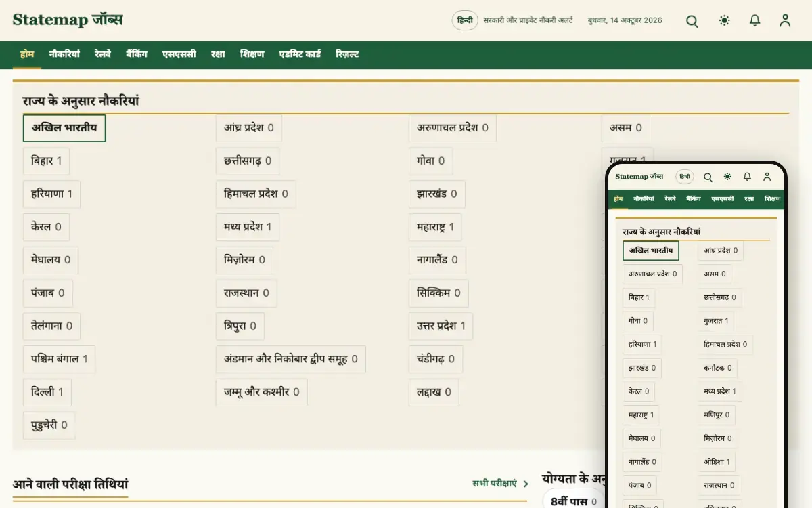Tap user profile icon in mobile preview
This screenshot has height=508, width=812.
767,177
